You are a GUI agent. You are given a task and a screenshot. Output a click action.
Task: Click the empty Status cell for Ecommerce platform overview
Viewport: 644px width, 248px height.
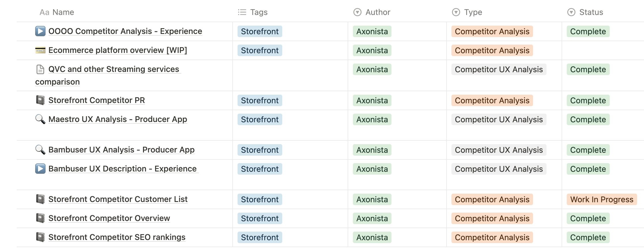[x=602, y=50]
